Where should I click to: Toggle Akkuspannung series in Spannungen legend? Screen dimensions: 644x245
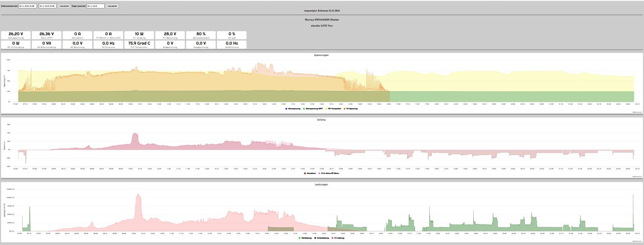[x=293, y=109]
